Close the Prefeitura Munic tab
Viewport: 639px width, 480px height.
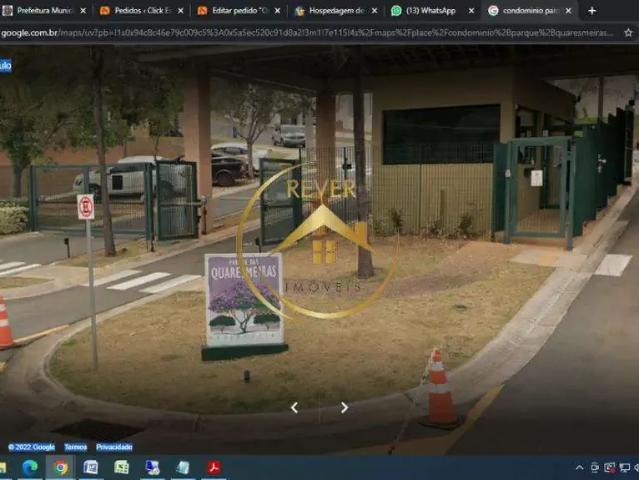(x=83, y=11)
